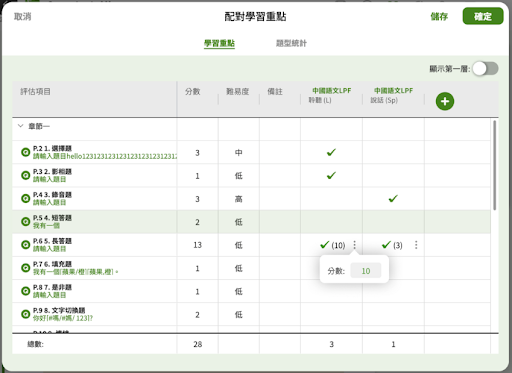The image size is (512, 373).
Task: Click 我有一個 text under 短答題
Action: 46,226
